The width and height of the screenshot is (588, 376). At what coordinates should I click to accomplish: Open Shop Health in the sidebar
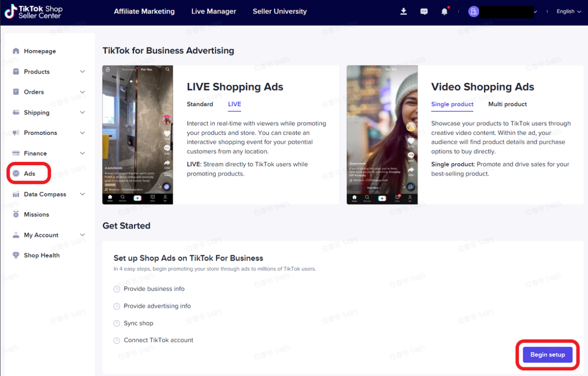coord(42,255)
